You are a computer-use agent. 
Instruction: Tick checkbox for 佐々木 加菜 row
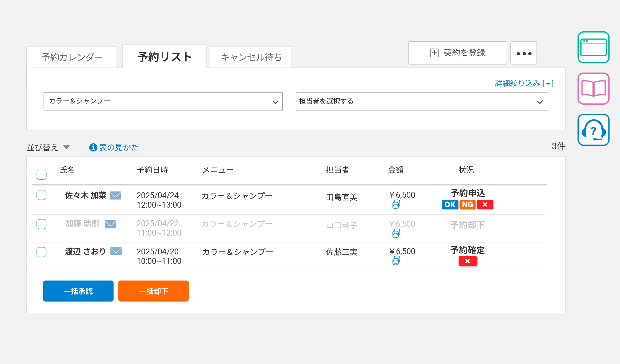(x=42, y=195)
